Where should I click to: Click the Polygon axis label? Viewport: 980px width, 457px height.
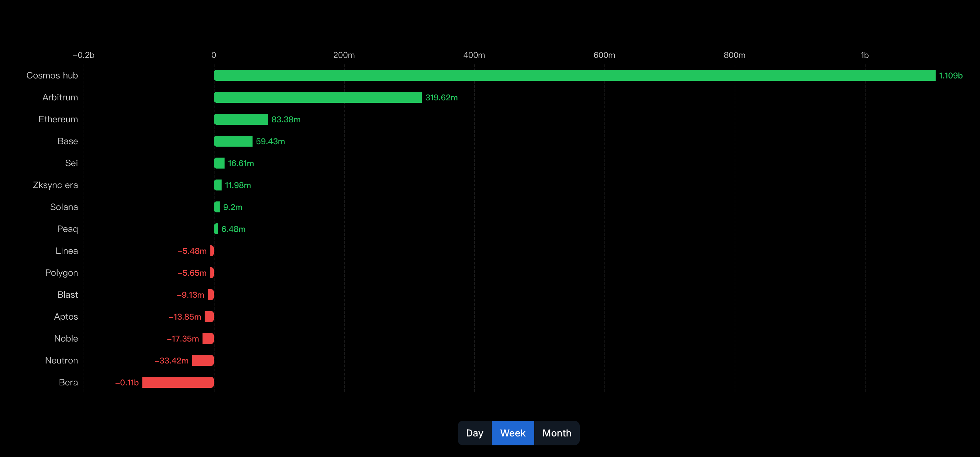tap(62, 273)
